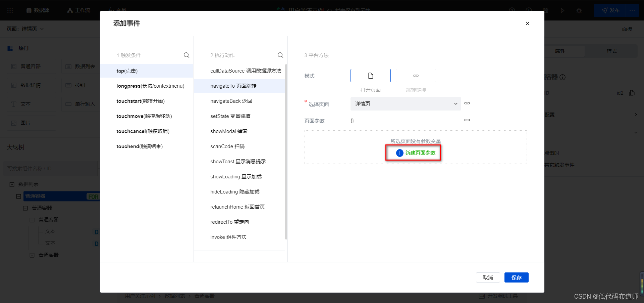Click the 发布 publish button
Screen dimensions: 644x303
pyautogui.click(x=611, y=10)
